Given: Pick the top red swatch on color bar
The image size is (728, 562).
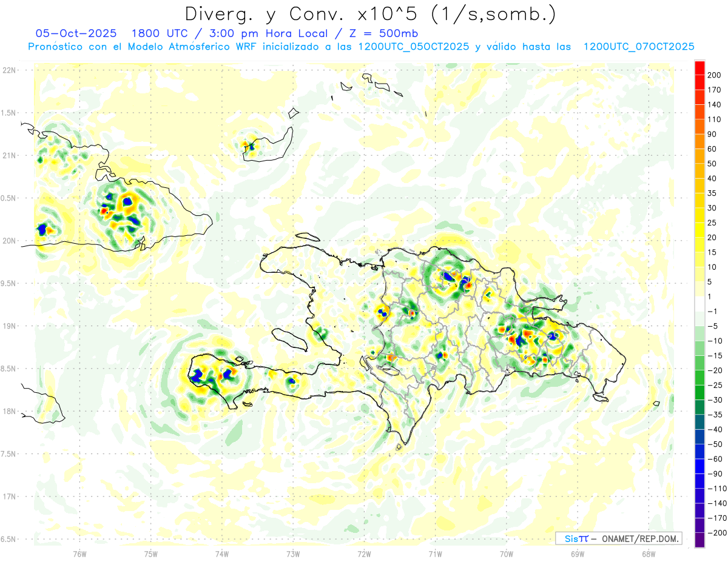Looking at the screenshot, I should click(x=699, y=68).
